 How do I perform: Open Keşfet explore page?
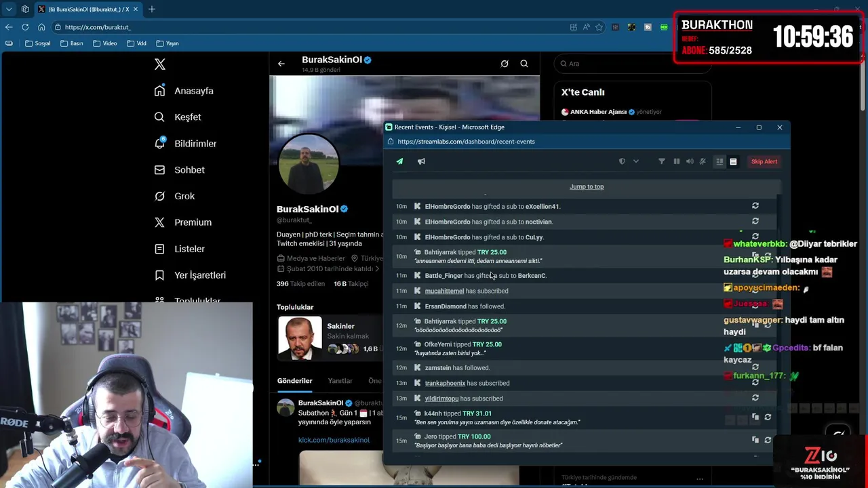click(x=178, y=117)
